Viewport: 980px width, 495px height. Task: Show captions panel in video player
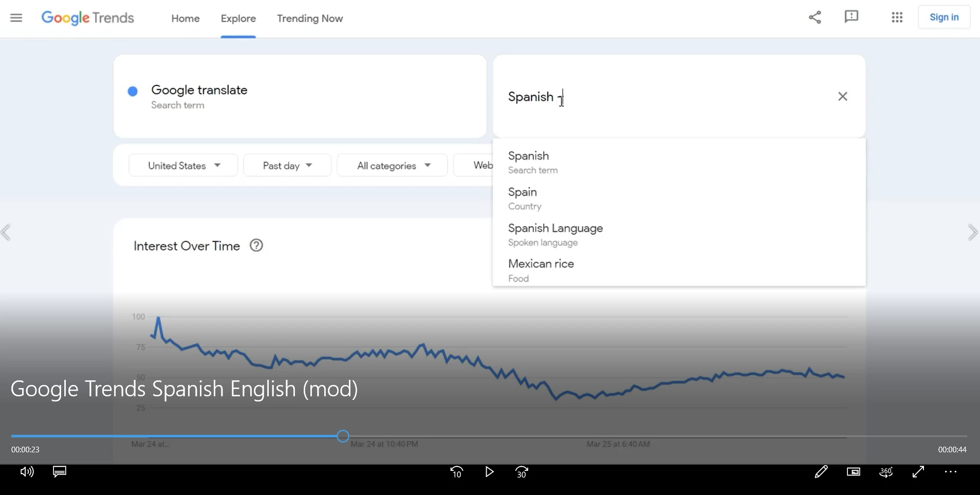[x=60, y=472]
